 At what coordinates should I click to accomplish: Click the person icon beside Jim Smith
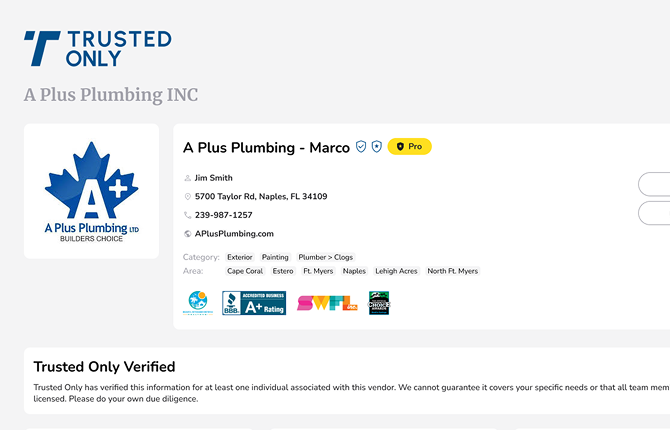[x=187, y=178]
